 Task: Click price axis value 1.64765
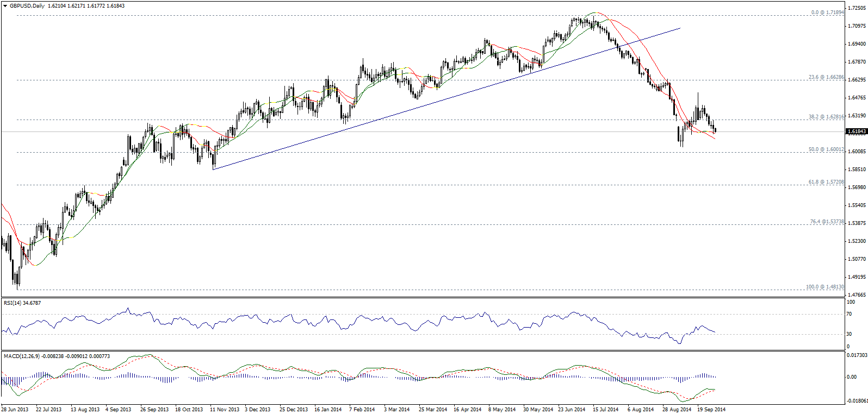857,98
